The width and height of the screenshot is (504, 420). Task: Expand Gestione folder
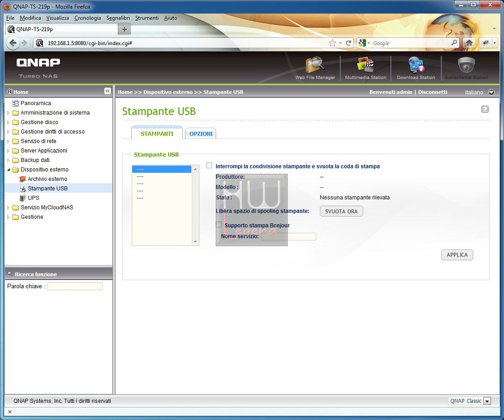pyautogui.click(x=9, y=217)
